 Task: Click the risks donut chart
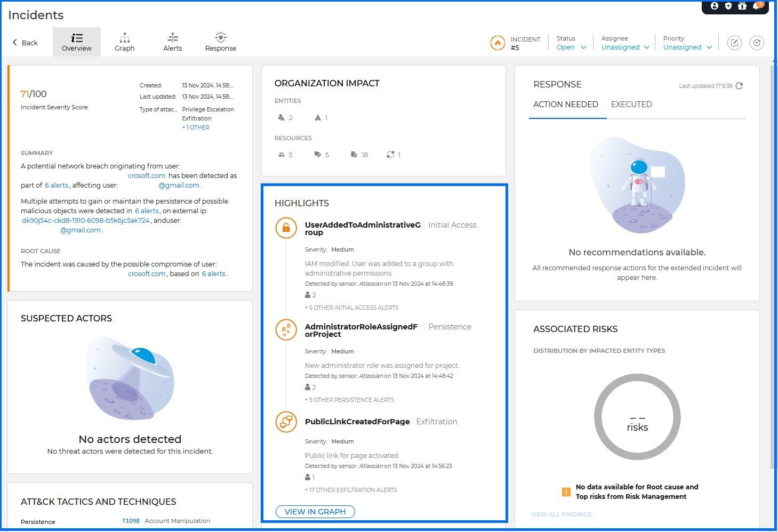point(637,417)
